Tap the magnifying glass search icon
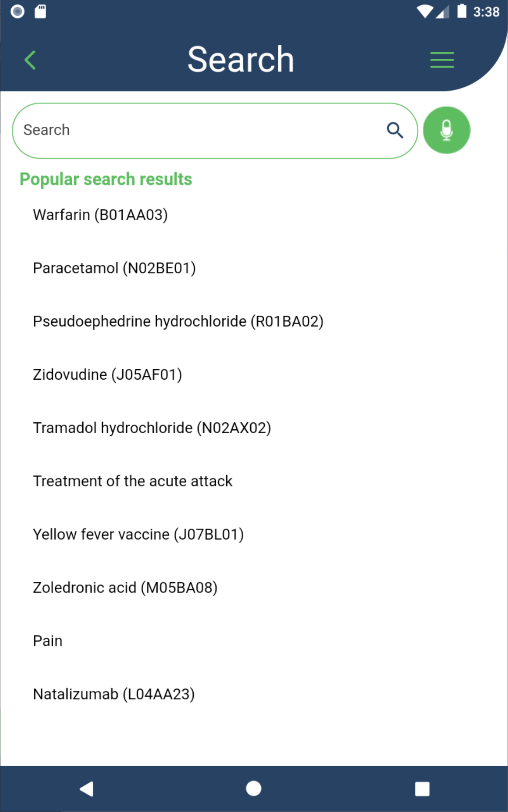Viewport: 508px width, 812px height. (x=395, y=130)
